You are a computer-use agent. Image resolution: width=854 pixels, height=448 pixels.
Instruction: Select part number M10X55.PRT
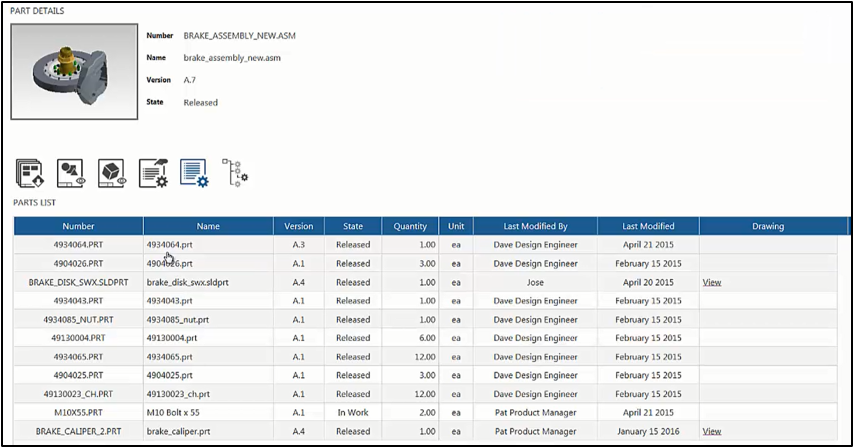78,413
